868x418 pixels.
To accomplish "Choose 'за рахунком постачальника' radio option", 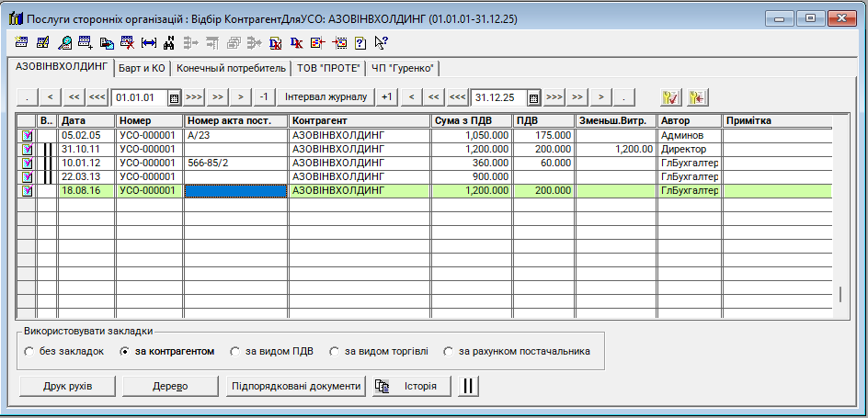I will [x=448, y=351].
